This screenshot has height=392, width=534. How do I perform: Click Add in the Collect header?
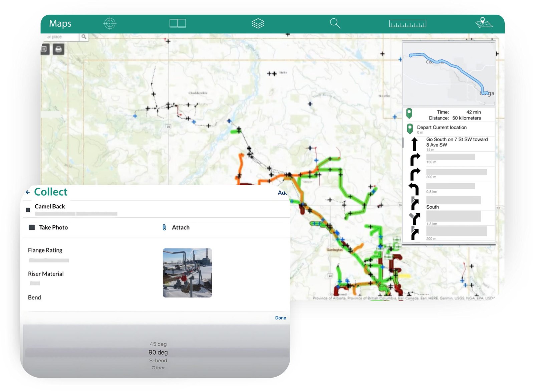[282, 193]
